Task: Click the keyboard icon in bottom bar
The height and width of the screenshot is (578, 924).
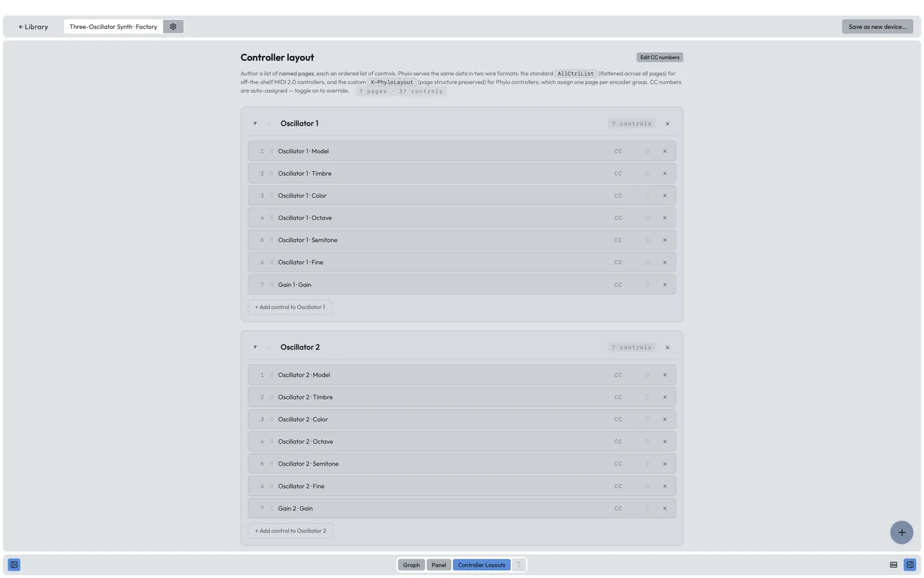Action: click(893, 565)
